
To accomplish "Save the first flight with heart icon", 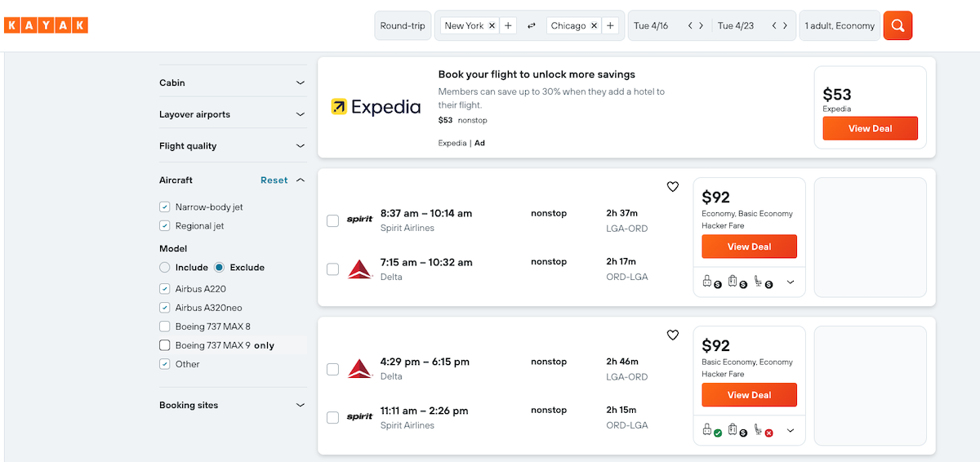I will pos(673,187).
